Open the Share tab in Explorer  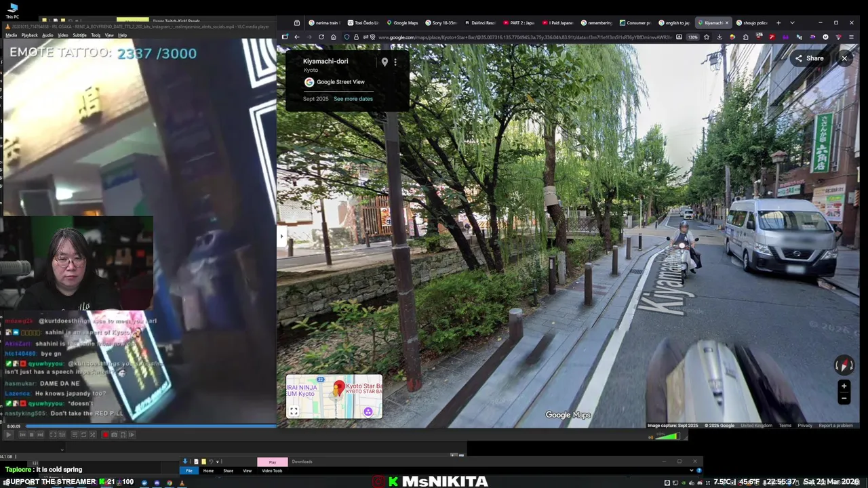tap(228, 470)
